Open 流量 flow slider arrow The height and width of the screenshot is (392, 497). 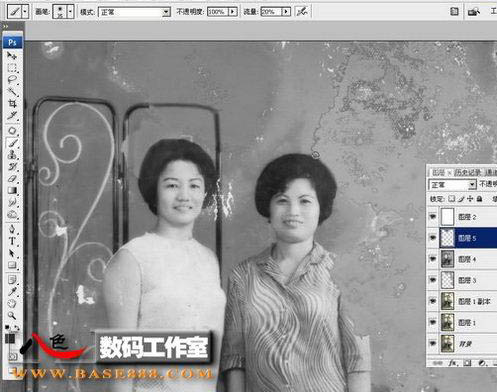coord(286,12)
